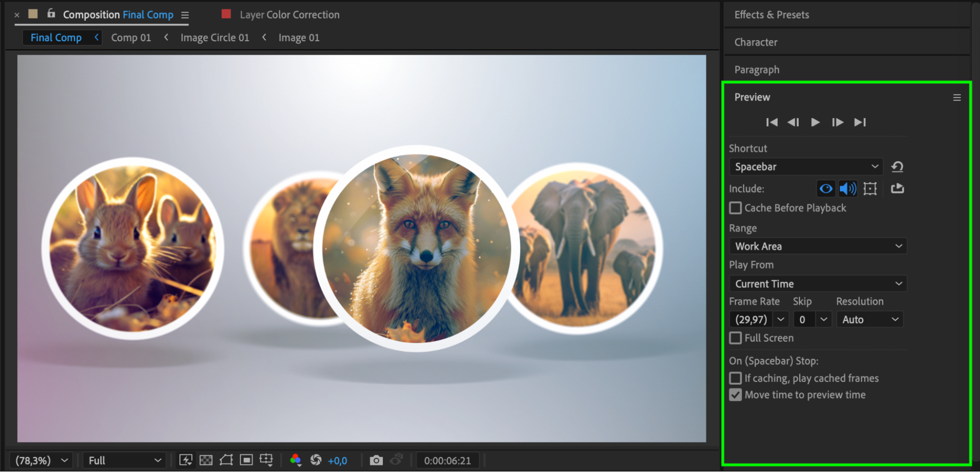Screen dimensions: 980x472
Task: Click the Play button in the Preview panel
Action: [x=815, y=122]
